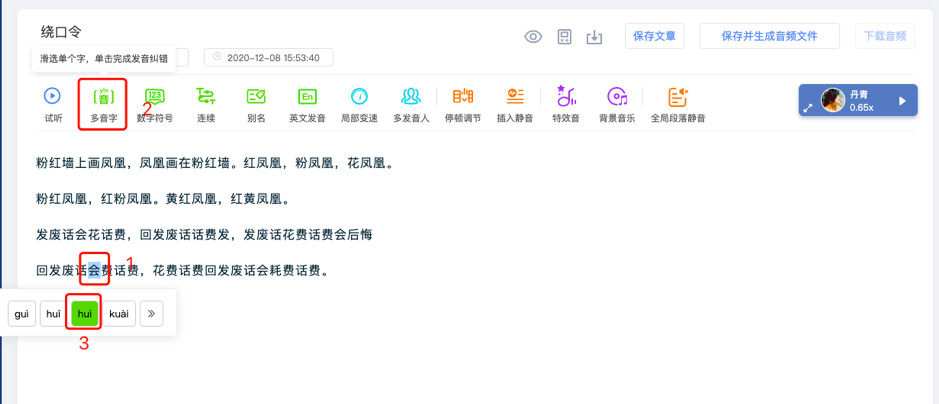939x404 pixels.
Task: Click the line starting 发废话会花话费
Action: [204, 235]
